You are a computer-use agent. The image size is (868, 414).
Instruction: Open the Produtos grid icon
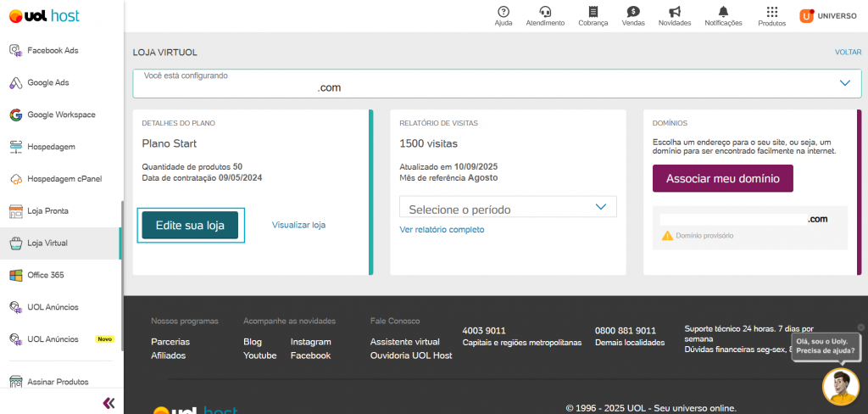point(771,12)
